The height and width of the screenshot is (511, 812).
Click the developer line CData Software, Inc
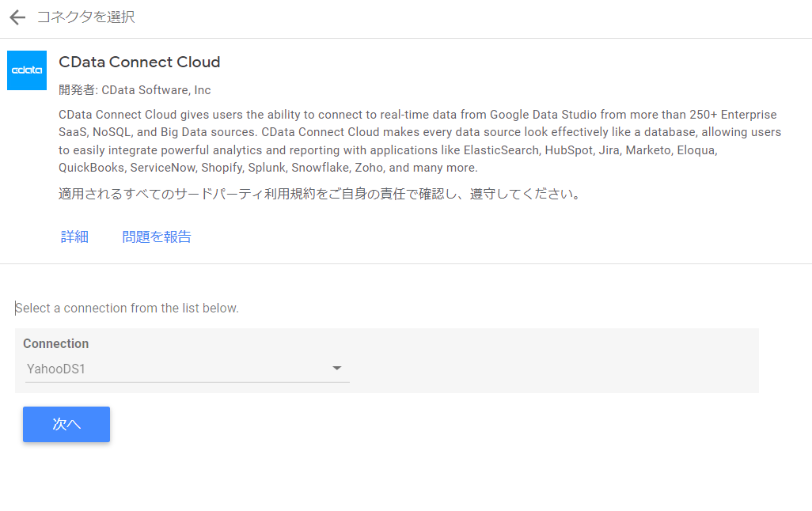[135, 90]
